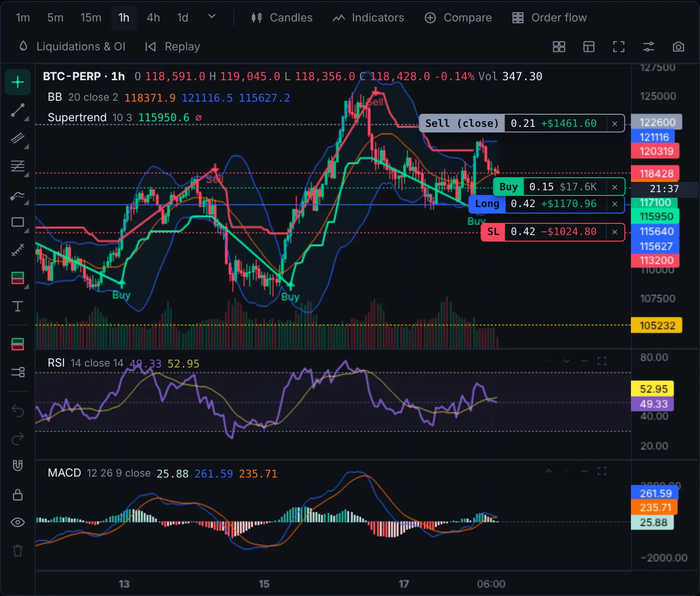Select the text annotation tool
Screen dimensions: 700x596
click(18, 306)
